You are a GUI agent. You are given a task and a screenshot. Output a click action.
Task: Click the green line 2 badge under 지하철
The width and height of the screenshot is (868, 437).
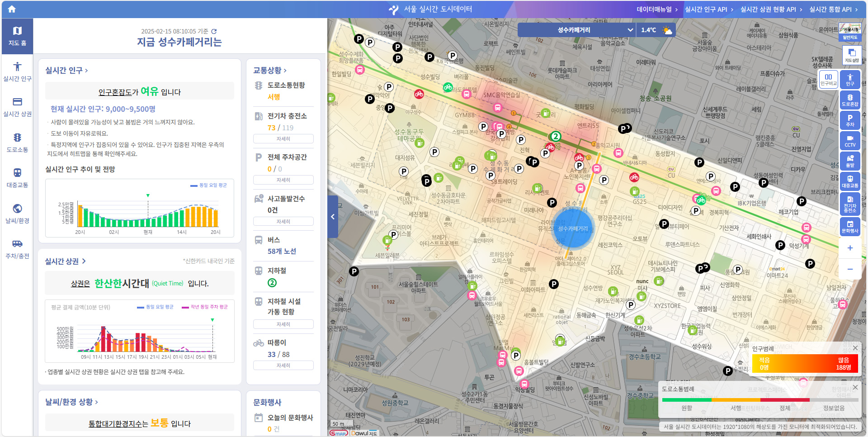pyautogui.click(x=272, y=283)
